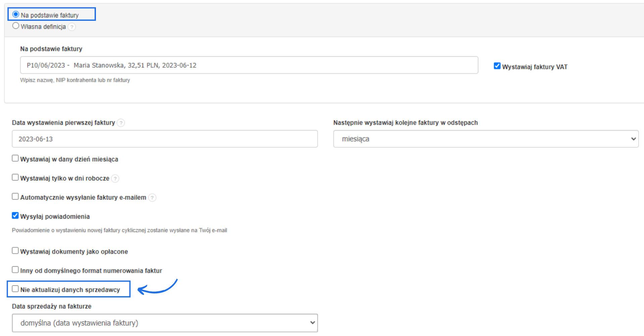Screen dimensions: 644x336
Task: Enable Inny od domyślnego format numerowania faktur
Action: pos(15,270)
